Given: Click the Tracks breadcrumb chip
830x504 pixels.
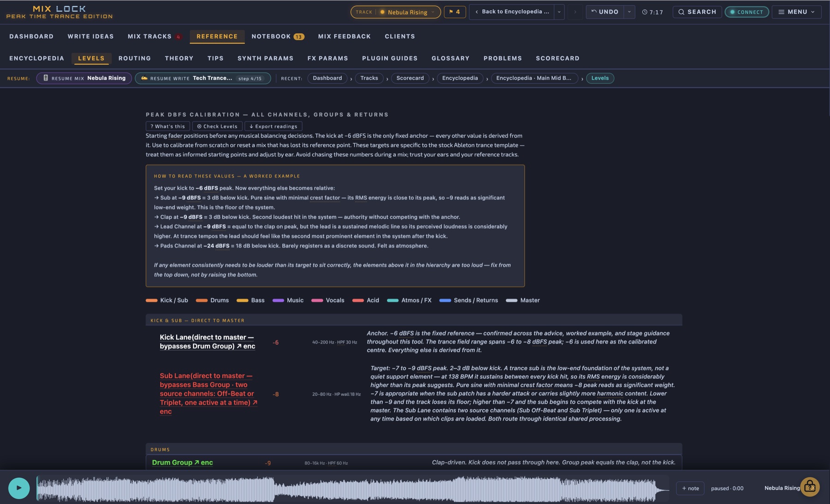Looking at the screenshot, I should click(x=369, y=78).
